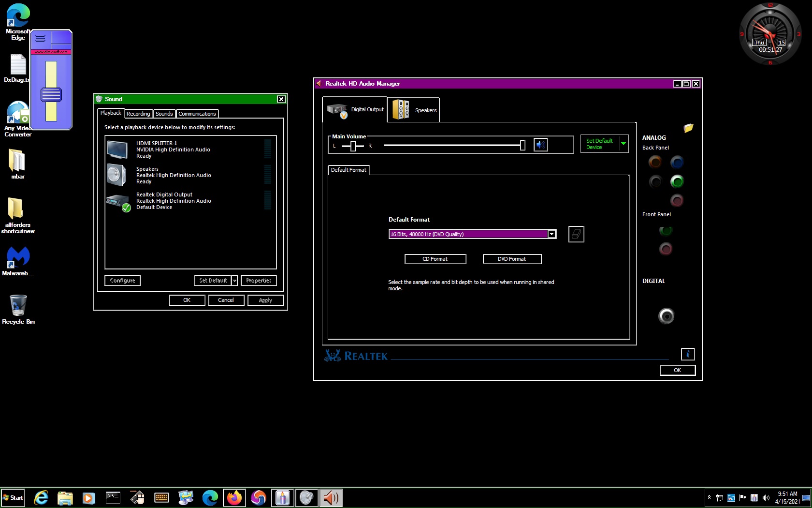Click Set Default Device button
812x508 pixels.
[600, 144]
